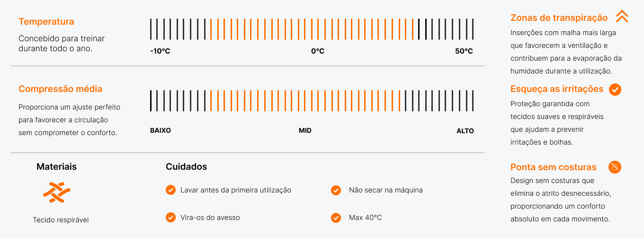The height and width of the screenshot is (238, 644).
Task: Click the MID label on compression scale
Action: pyautogui.click(x=305, y=130)
